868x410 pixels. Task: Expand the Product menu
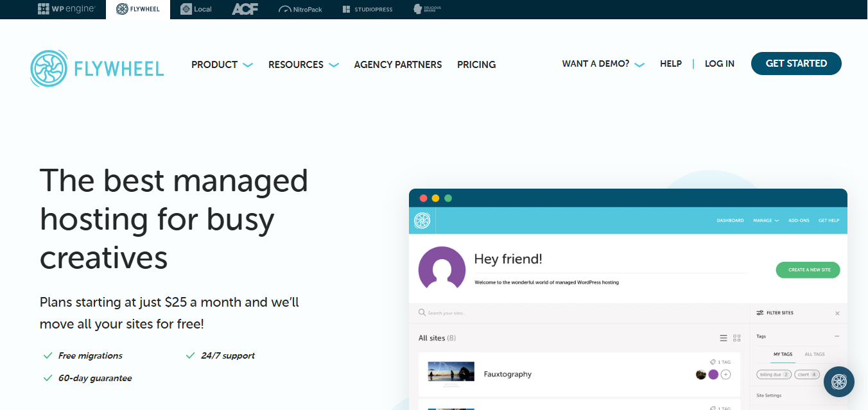(222, 64)
